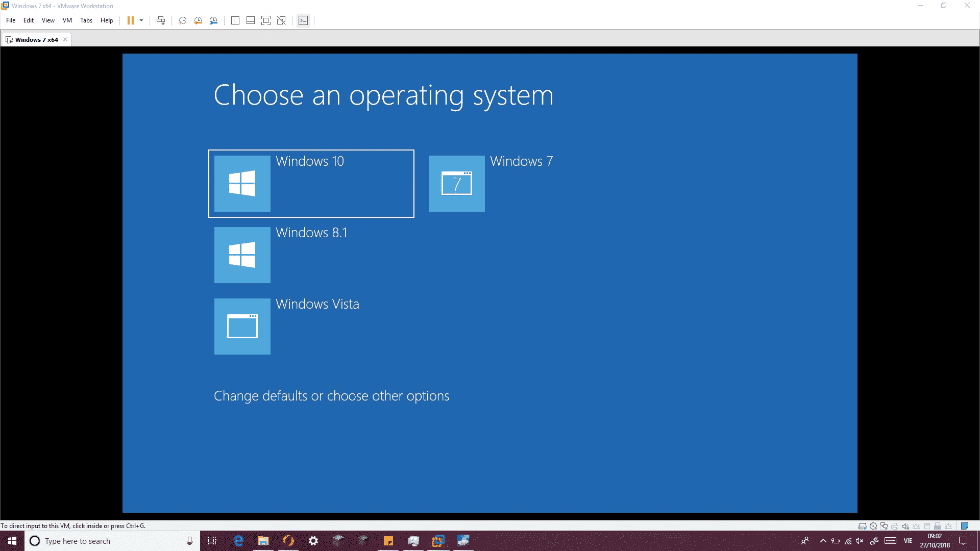The height and width of the screenshot is (551, 980).
Task: Open the People icon in the taskbar
Action: click(805, 541)
